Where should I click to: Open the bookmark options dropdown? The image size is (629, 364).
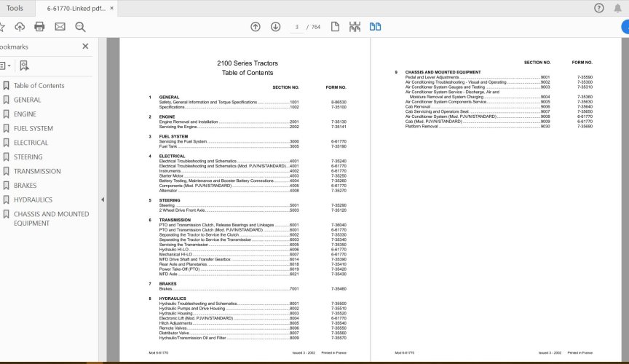pos(5,66)
